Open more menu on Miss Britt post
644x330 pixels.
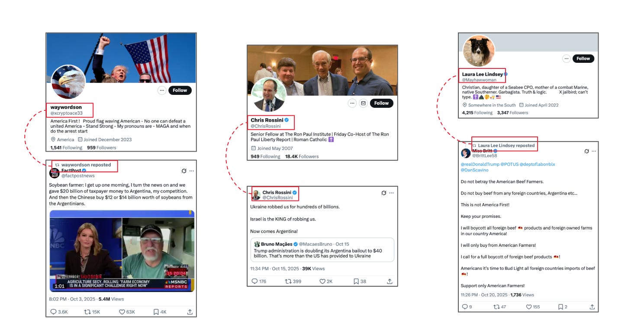click(x=594, y=151)
